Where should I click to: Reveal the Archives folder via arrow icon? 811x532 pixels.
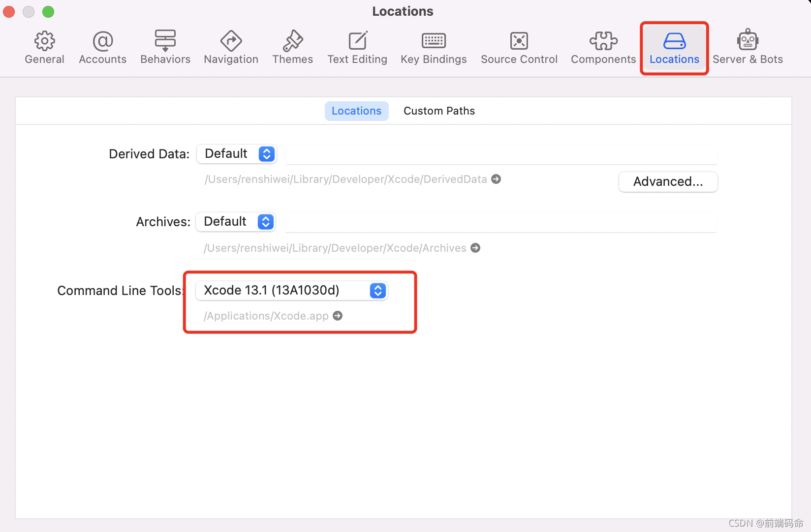click(475, 248)
